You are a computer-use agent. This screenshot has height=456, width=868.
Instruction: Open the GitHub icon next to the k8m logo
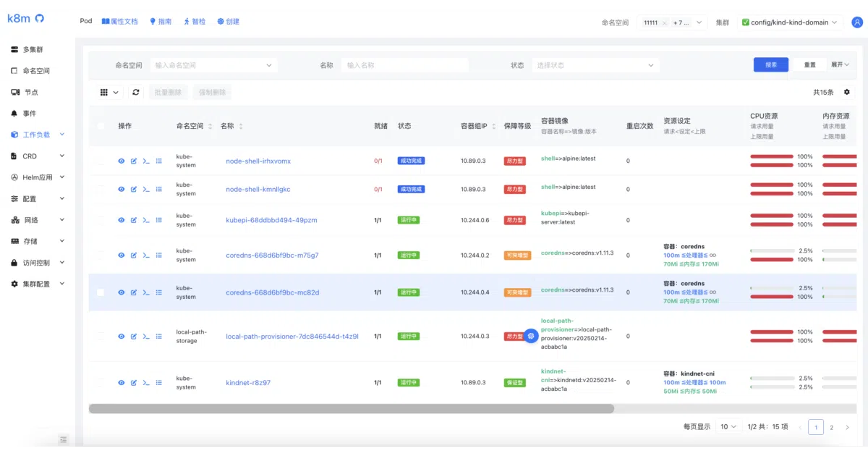pos(39,18)
